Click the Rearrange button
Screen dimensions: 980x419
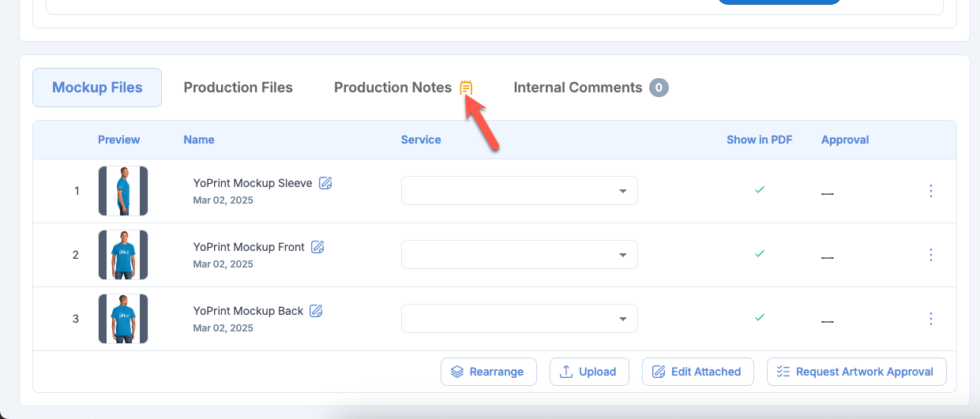(x=488, y=372)
